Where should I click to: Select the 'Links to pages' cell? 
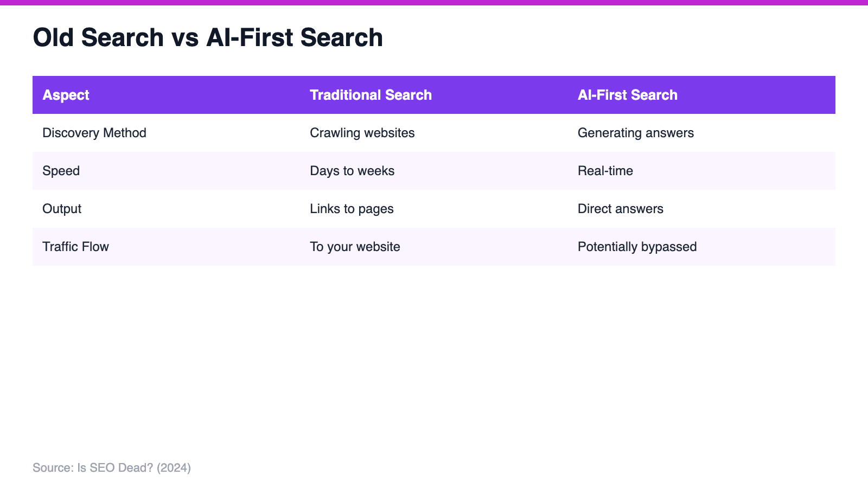click(x=434, y=209)
